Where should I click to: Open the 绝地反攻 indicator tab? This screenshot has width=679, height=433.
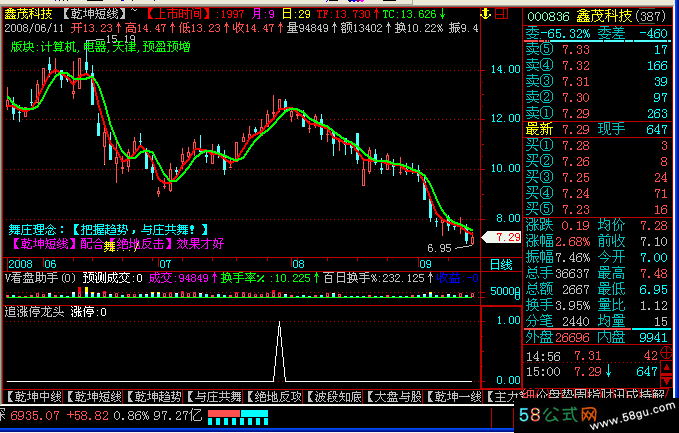[276, 397]
